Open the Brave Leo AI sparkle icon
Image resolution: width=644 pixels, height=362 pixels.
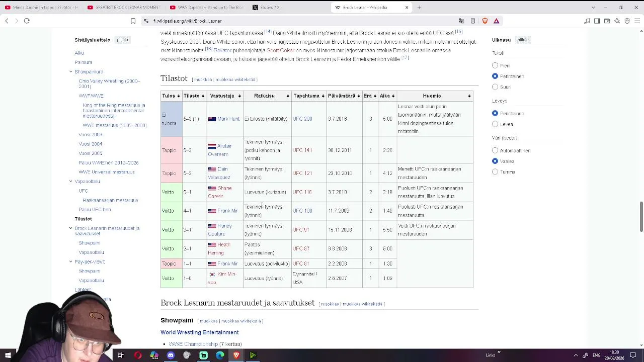coord(617,21)
